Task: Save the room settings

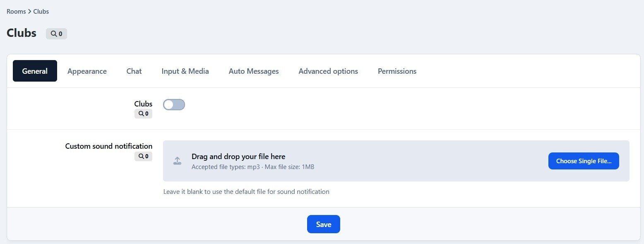Action: tap(323, 224)
